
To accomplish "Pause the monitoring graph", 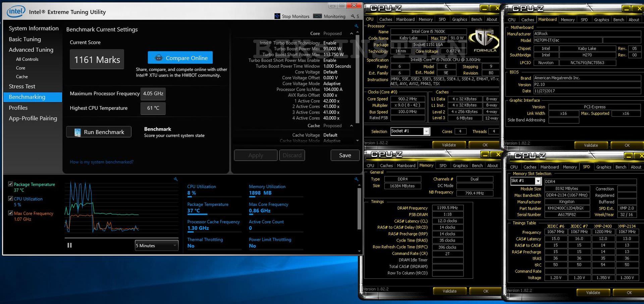I will 69,245.
